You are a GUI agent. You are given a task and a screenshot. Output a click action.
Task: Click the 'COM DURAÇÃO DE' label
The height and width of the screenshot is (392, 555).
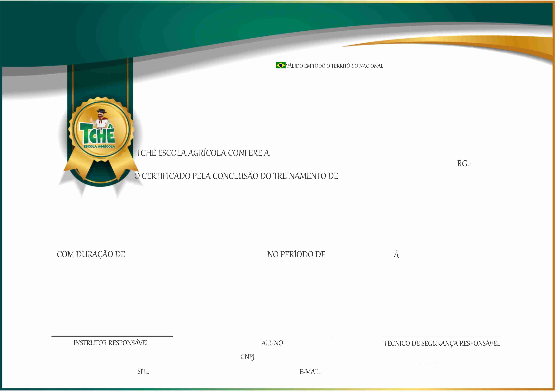tap(91, 254)
